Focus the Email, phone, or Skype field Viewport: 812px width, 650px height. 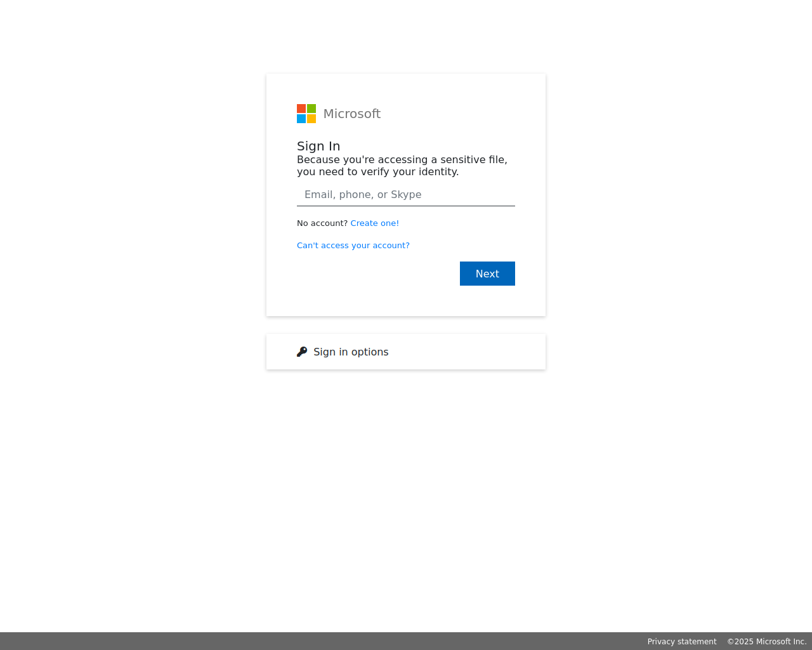pos(406,195)
